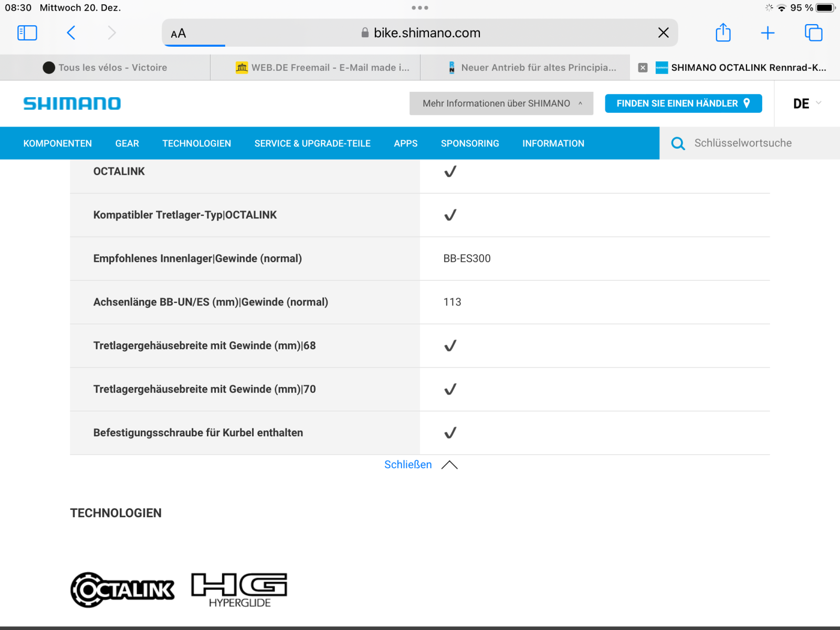This screenshot has height=630, width=840.
Task: Click the bike.shimano.com address bar
Action: [x=420, y=33]
